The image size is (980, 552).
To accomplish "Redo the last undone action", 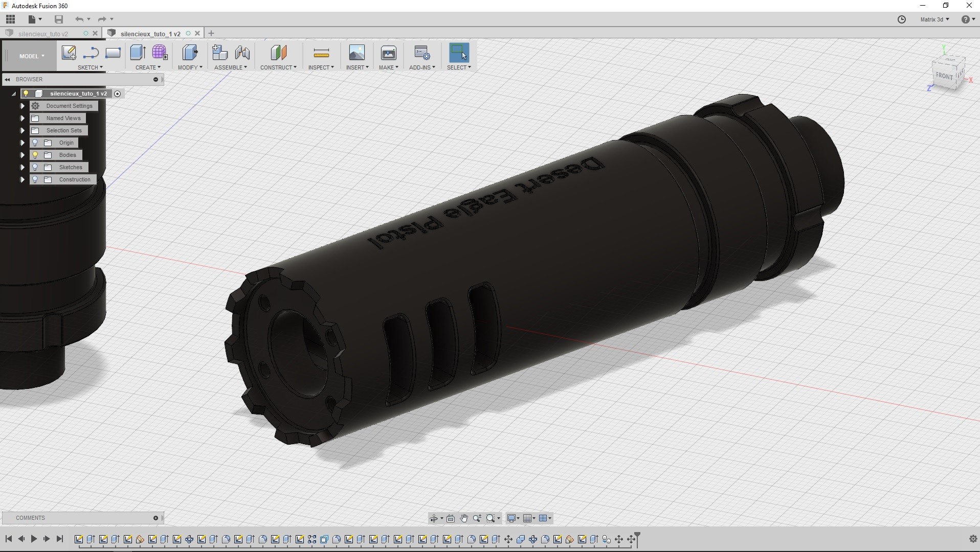I will pyautogui.click(x=102, y=19).
